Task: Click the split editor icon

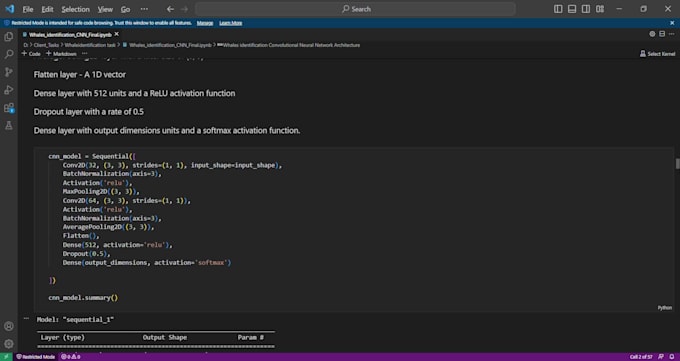Action: (662, 34)
